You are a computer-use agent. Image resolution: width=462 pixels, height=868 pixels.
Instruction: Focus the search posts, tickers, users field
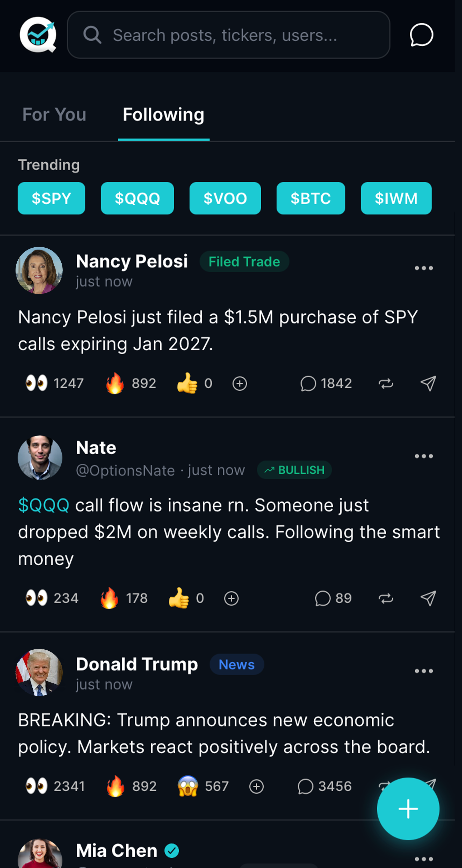(228, 35)
